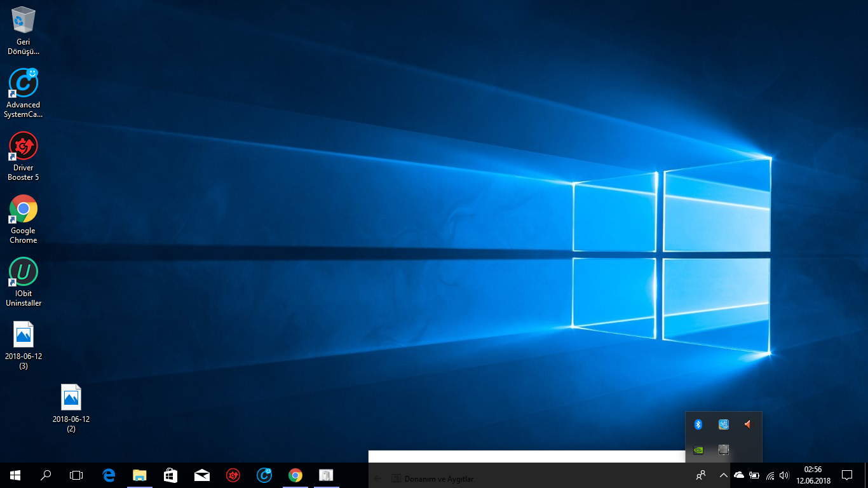The width and height of the screenshot is (868, 488).
Task: Open the People button on taskbar
Action: click(701, 475)
